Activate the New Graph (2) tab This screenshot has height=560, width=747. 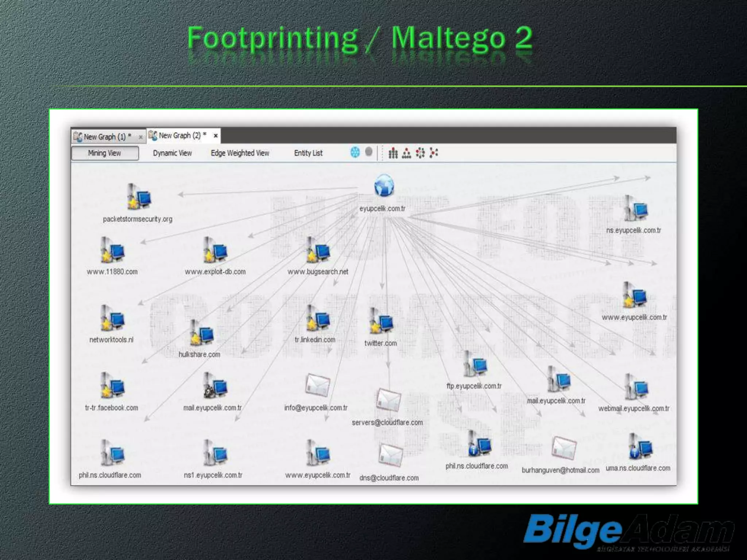click(x=179, y=136)
